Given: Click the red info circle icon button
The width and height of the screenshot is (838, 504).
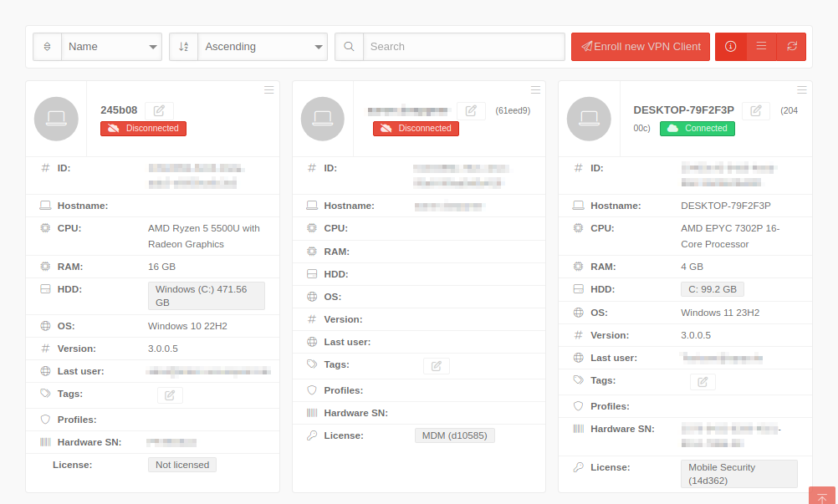Looking at the screenshot, I should pyautogui.click(x=730, y=47).
